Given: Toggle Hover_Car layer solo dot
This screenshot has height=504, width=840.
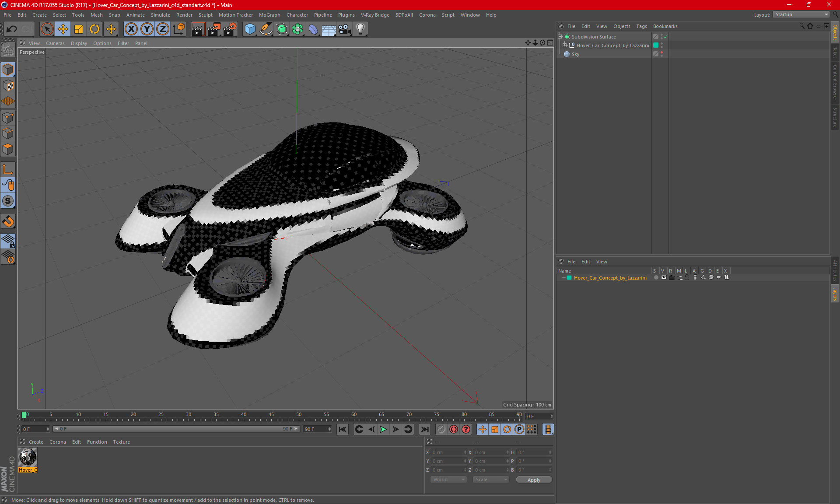Looking at the screenshot, I should tap(656, 277).
